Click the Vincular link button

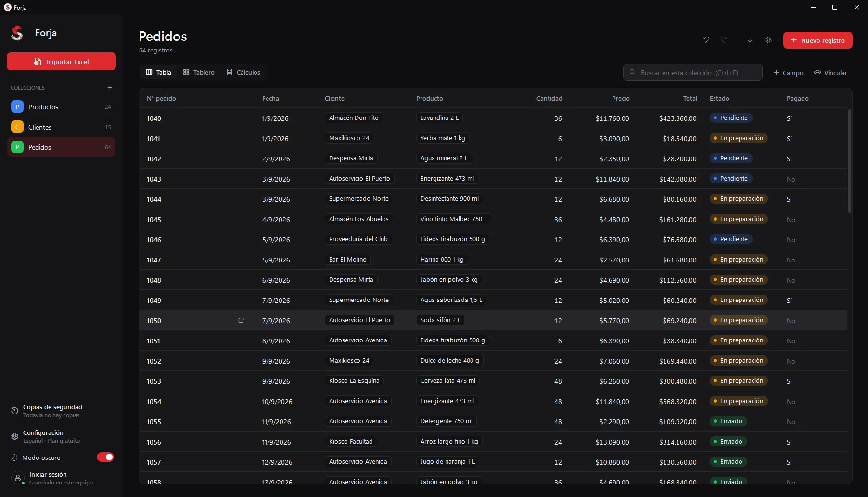(830, 73)
